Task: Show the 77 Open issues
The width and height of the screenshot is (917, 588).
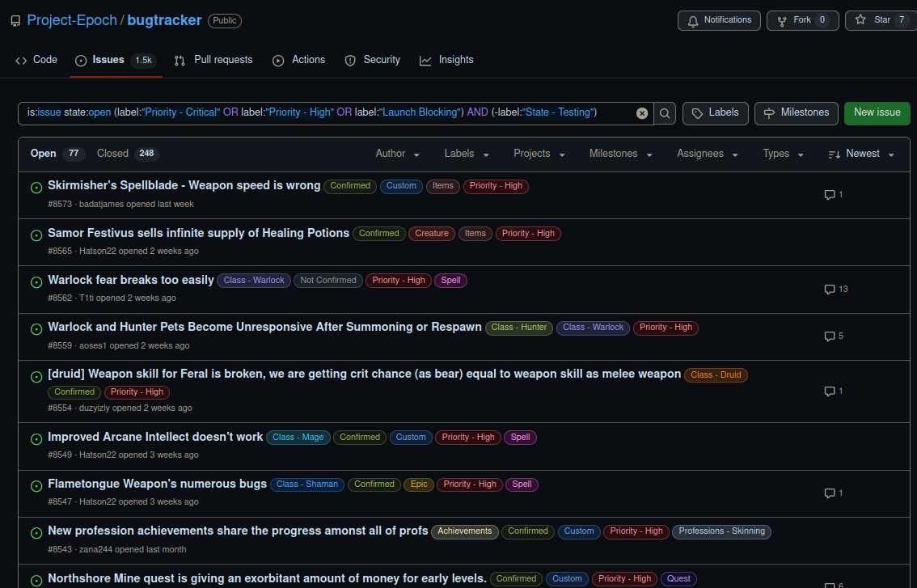Action: [57, 154]
